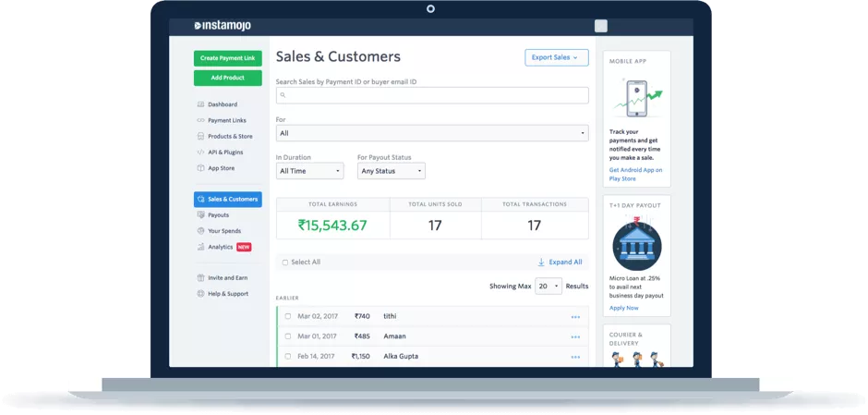Check the box for the Mar 01, 2017 sale
868x415 pixels.
point(288,336)
